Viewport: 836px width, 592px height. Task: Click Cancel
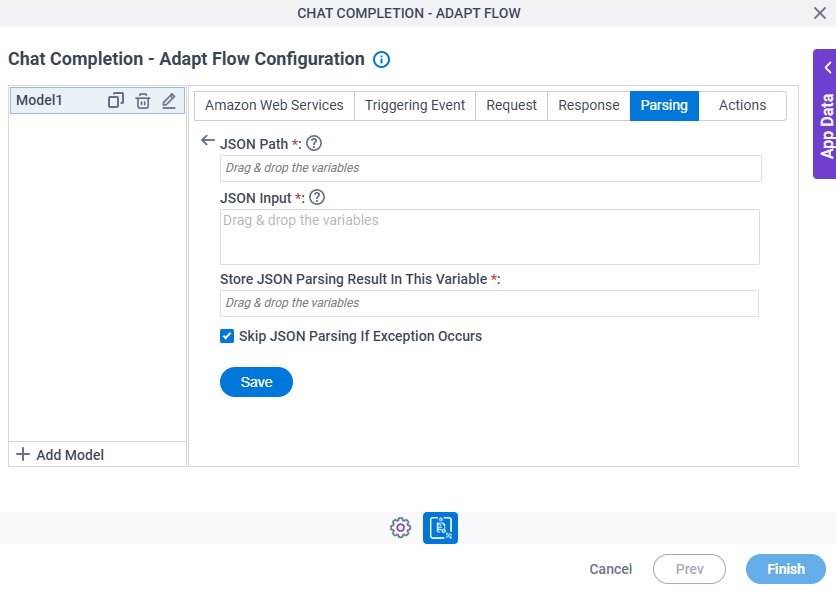point(610,569)
